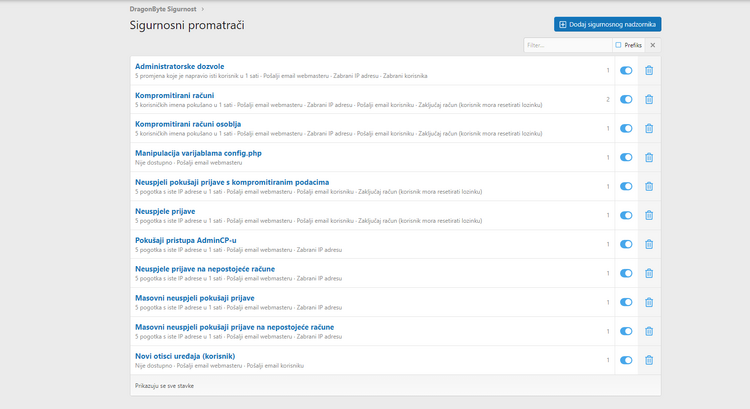750x409 pixels.
Task: Click trash icon for Kompromitirani računi osoblja
Action: click(648, 129)
